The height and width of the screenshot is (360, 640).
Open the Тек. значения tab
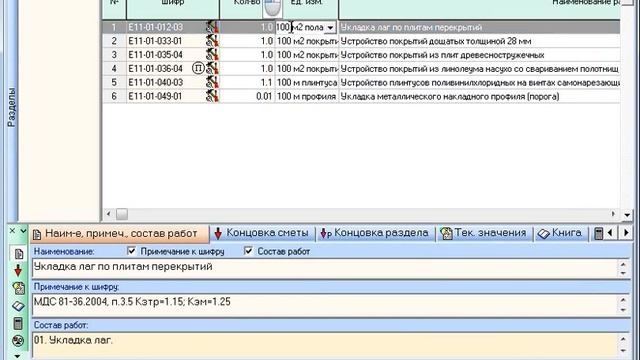click(484, 233)
